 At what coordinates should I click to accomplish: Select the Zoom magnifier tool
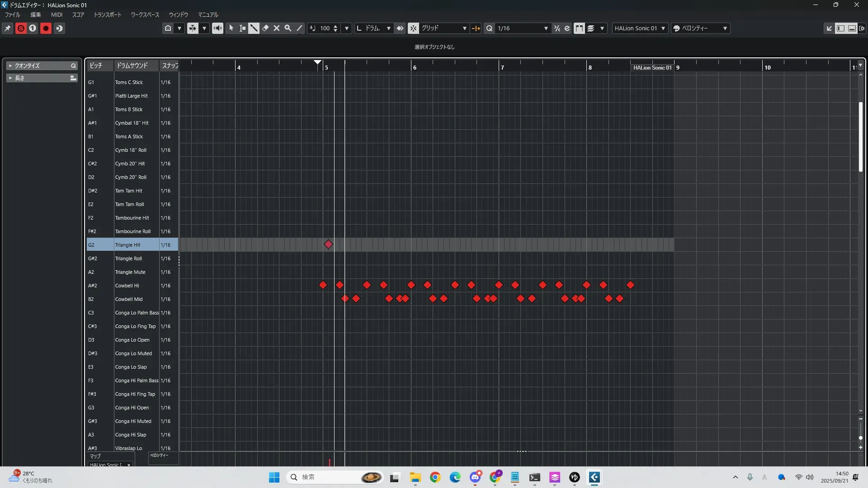(x=288, y=28)
